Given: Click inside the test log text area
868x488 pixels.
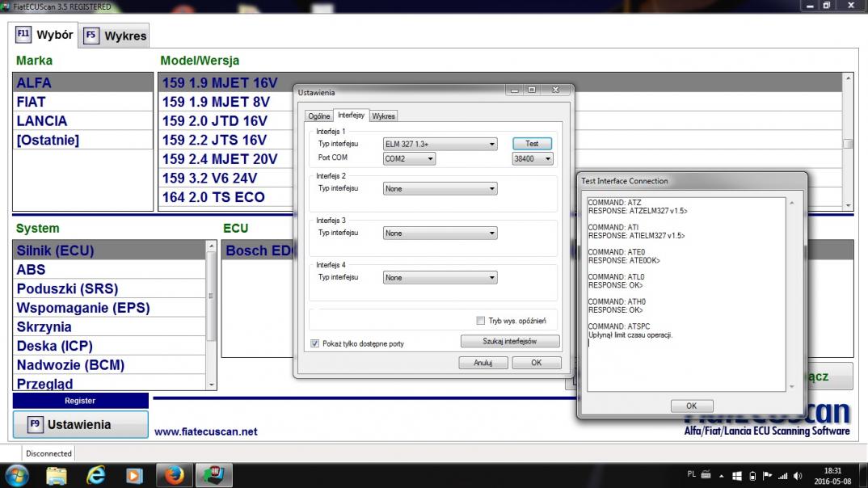Looking at the screenshot, I should (x=686, y=294).
